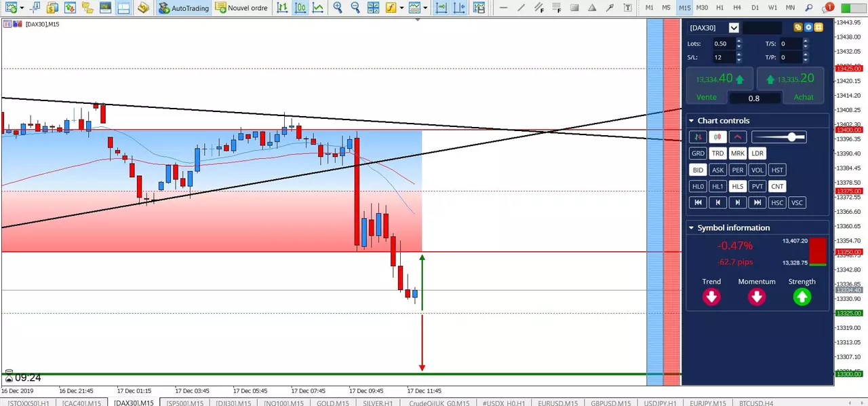The image size is (868, 406).
Task: Select the text label tool
Action: point(627,8)
